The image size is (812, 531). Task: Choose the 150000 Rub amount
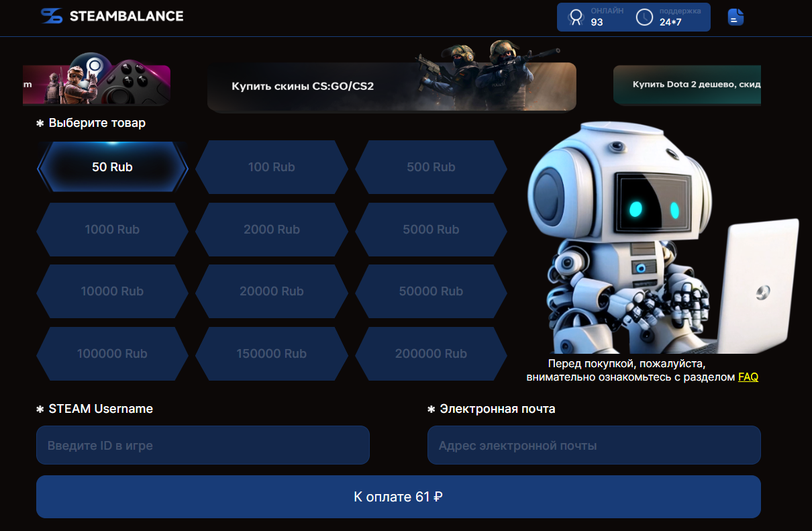272,354
